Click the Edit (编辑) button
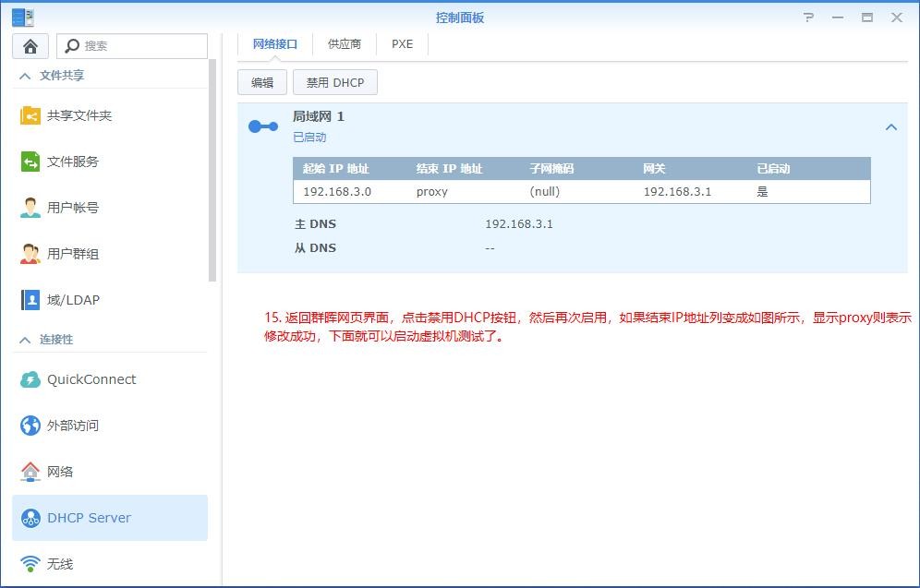The image size is (920, 588). point(262,83)
